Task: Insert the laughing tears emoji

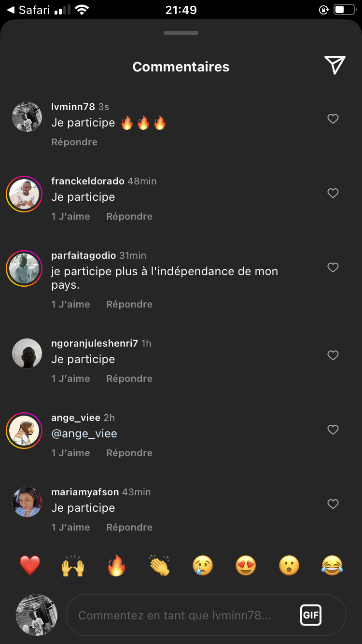Action: click(x=332, y=565)
